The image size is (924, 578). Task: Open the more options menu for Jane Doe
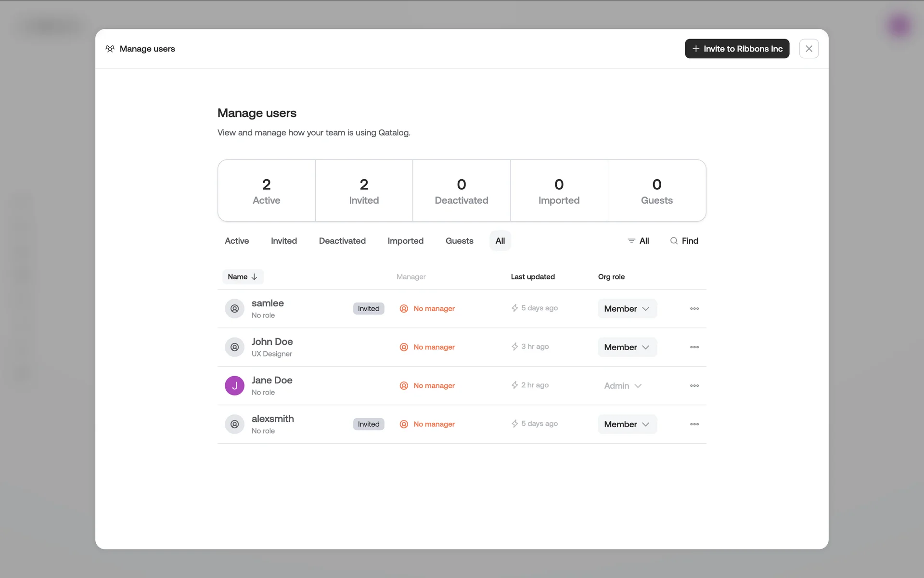click(694, 386)
